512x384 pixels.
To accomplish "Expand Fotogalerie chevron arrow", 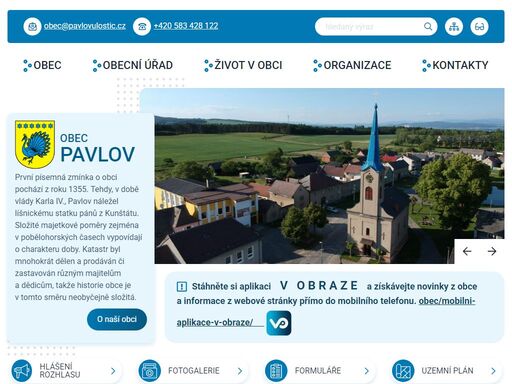I will point(240,371).
